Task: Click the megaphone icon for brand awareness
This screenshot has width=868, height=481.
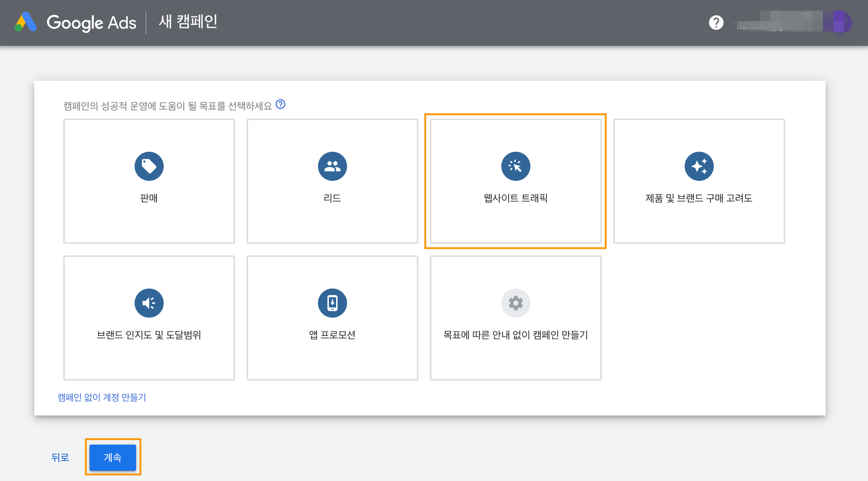Action: coord(149,303)
